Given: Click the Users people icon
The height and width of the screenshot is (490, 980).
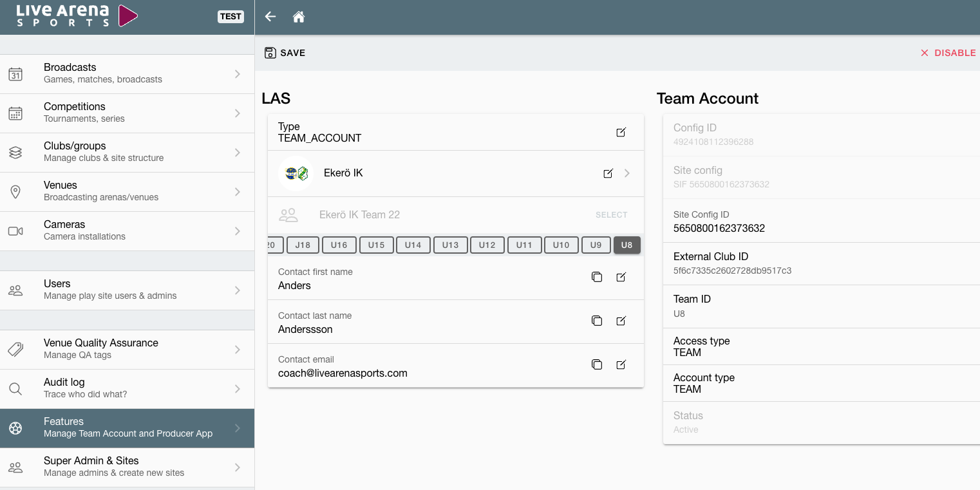Looking at the screenshot, I should [x=15, y=290].
